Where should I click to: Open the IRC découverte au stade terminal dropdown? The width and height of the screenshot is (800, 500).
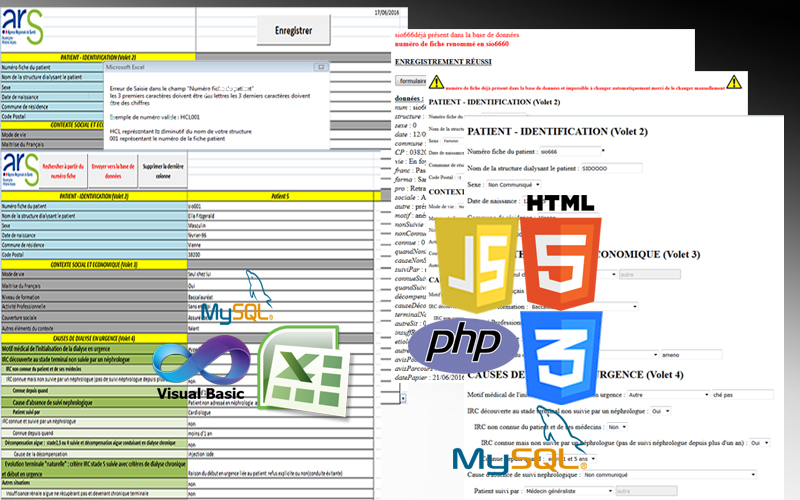pos(661,411)
